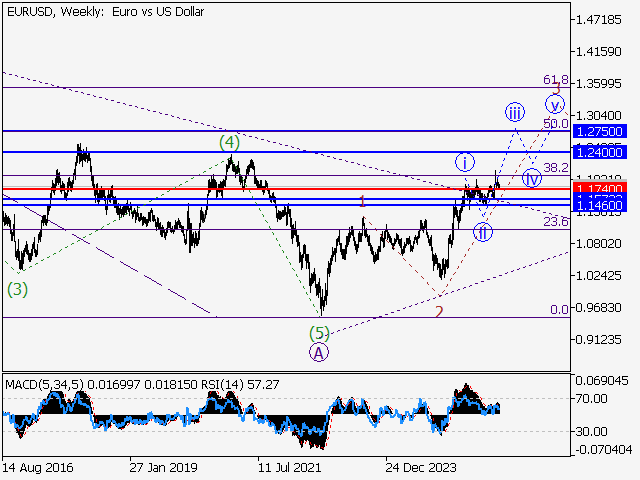
Task: Select the green (5) wave label
Action: click(318, 333)
